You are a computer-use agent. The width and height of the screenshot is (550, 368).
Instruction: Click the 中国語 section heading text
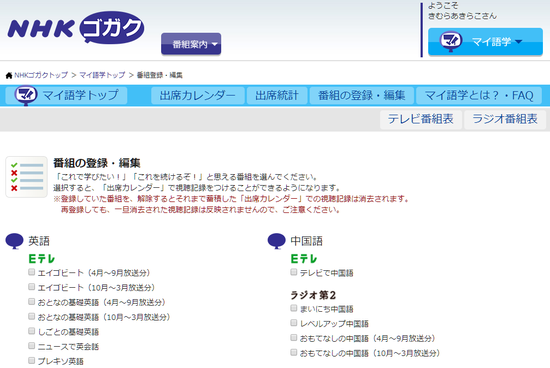pyautogui.click(x=307, y=241)
